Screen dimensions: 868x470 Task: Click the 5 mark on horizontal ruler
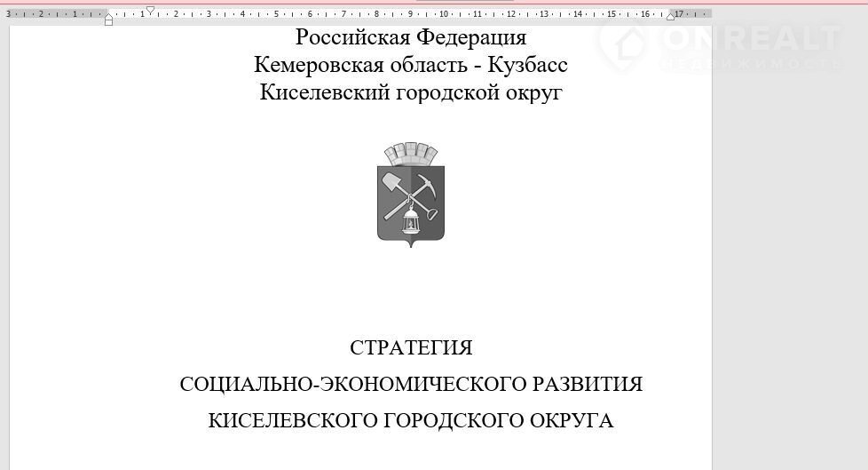click(x=276, y=14)
